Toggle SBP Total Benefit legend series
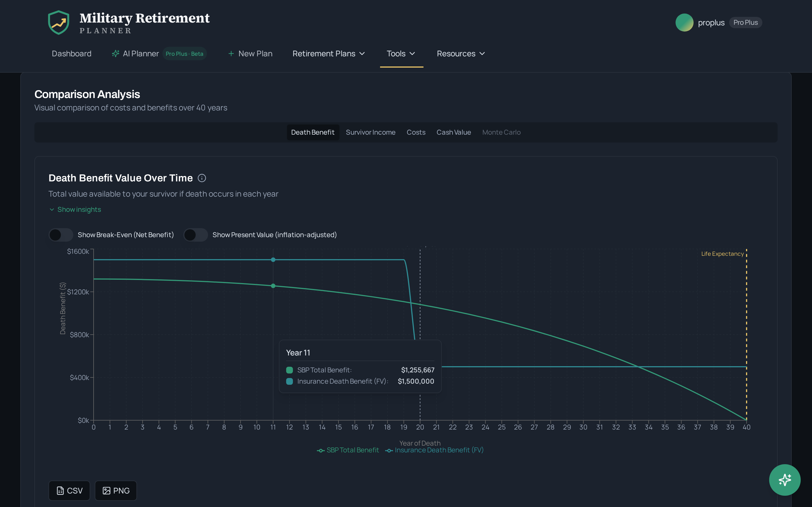The image size is (812, 507). coord(348,450)
